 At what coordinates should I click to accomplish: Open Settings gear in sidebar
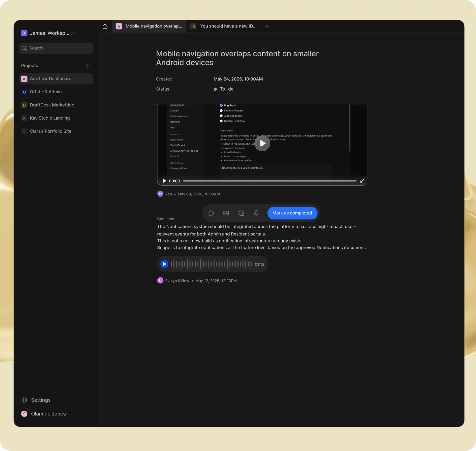pyautogui.click(x=24, y=400)
